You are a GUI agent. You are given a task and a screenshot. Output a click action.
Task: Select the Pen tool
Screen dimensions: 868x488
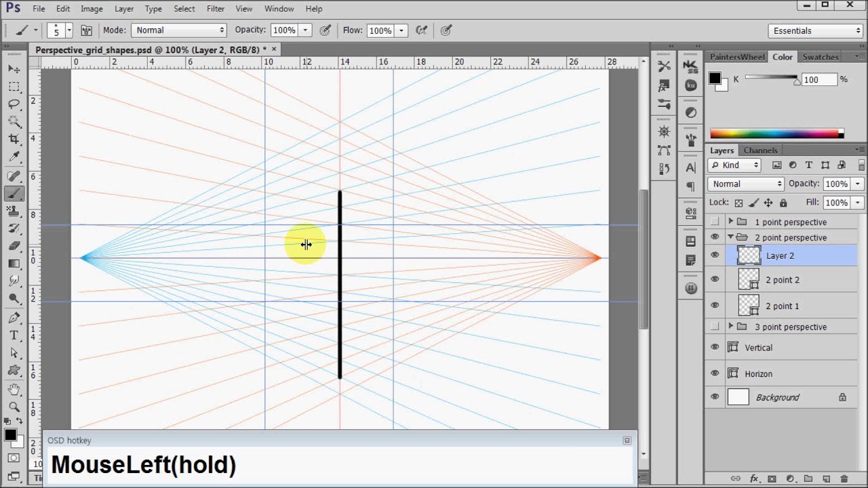[x=14, y=318]
